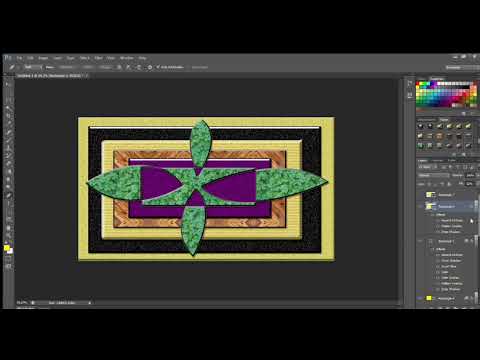Image resolution: width=480 pixels, height=360 pixels.
Task: Hide the selected Rectangle 6 layer
Action: (x=420, y=207)
